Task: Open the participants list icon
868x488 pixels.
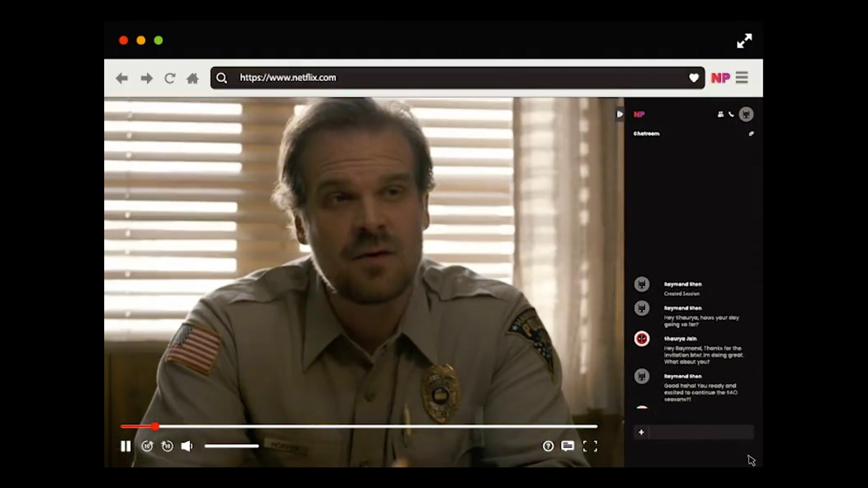Action: [x=720, y=114]
